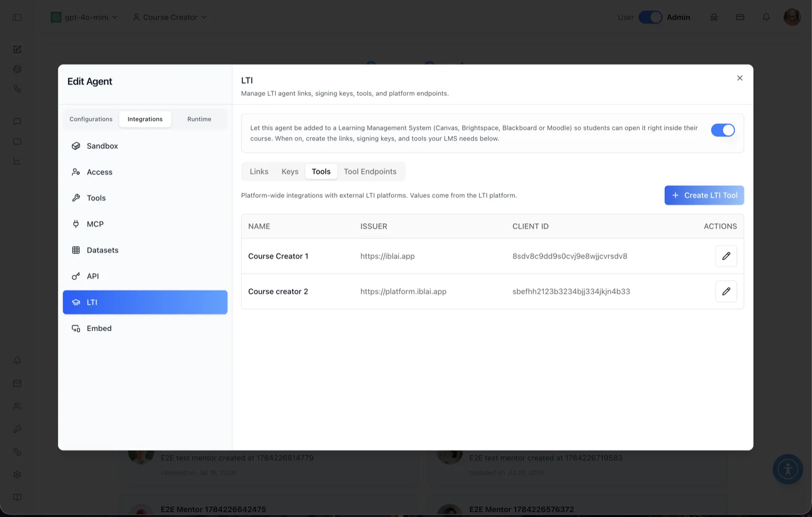
Task: Open the API integration section
Action: click(145, 277)
